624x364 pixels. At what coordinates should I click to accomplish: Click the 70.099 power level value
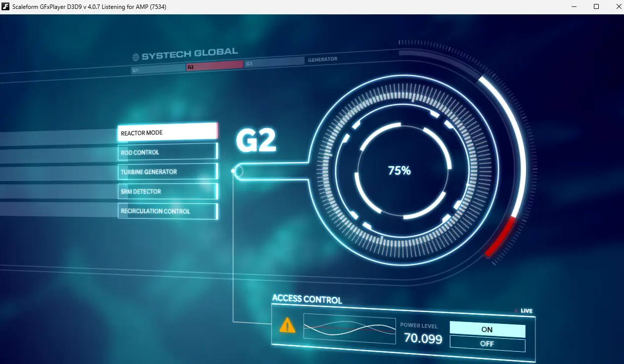[423, 338]
